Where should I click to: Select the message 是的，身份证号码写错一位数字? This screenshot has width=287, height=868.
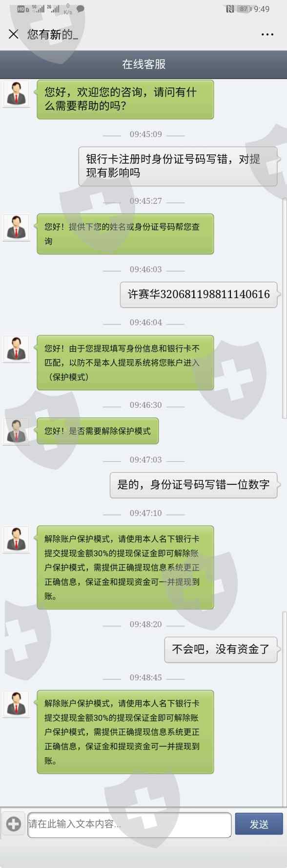[193, 485]
